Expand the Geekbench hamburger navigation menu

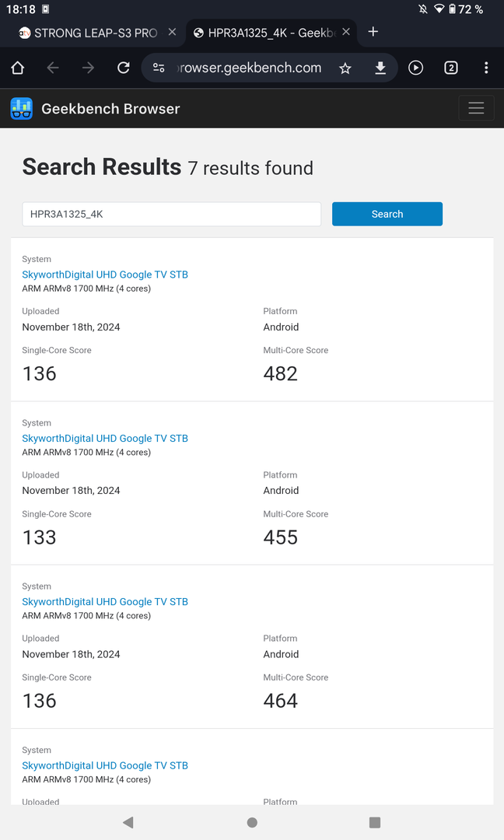[476, 108]
